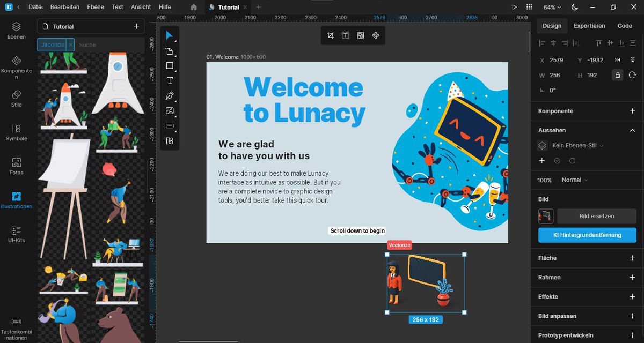Open the Symbole panel

point(17,132)
